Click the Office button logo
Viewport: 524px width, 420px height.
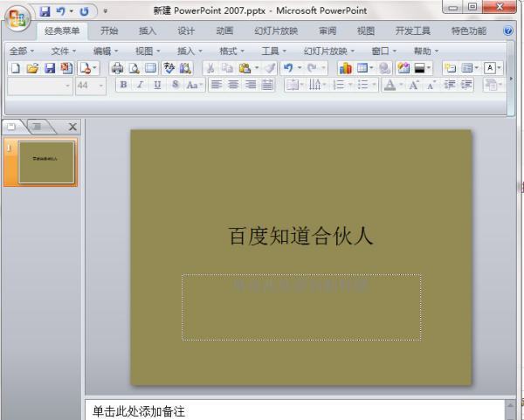(x=17, y=19)
